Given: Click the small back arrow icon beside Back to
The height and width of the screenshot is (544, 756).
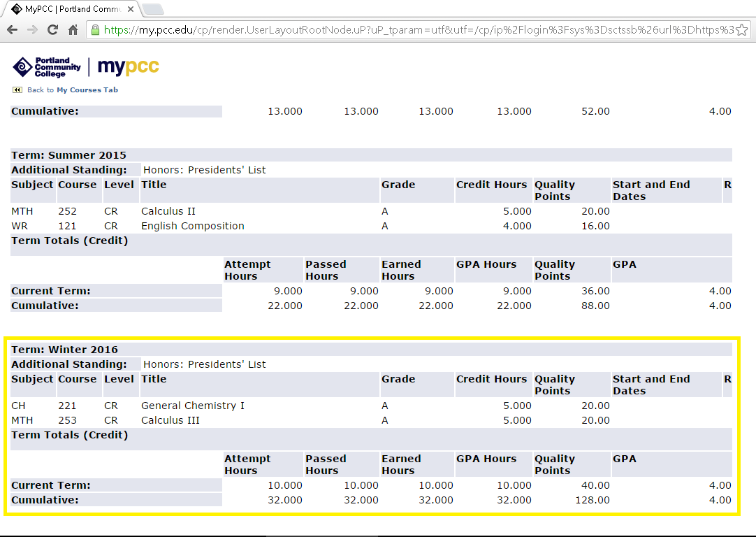Looking at the screenshot, I should [x=17, y=90].
